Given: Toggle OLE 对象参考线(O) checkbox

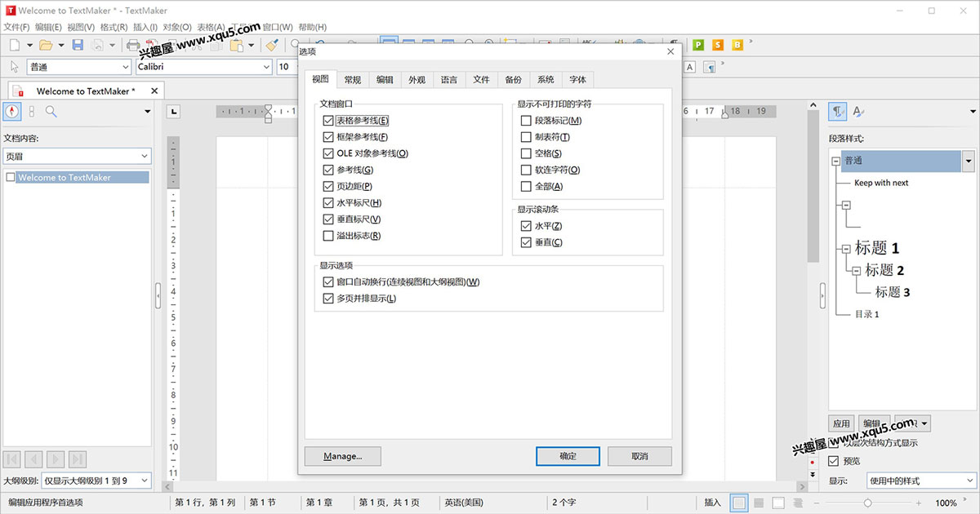Looking at the screenshot, I should click(x=328, y=153).
